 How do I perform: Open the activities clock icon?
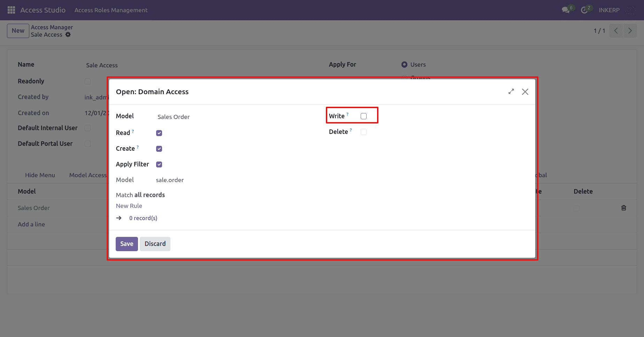(584, 10)
